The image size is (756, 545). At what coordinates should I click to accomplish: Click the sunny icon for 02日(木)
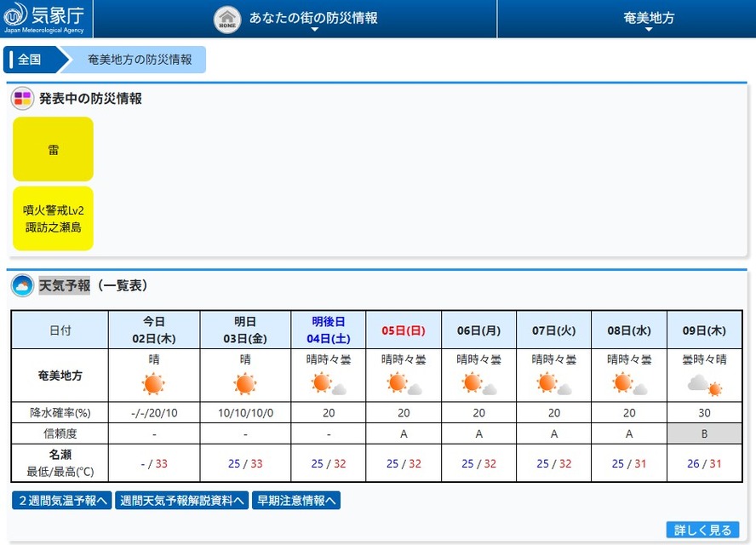click(x=154, y=384)
